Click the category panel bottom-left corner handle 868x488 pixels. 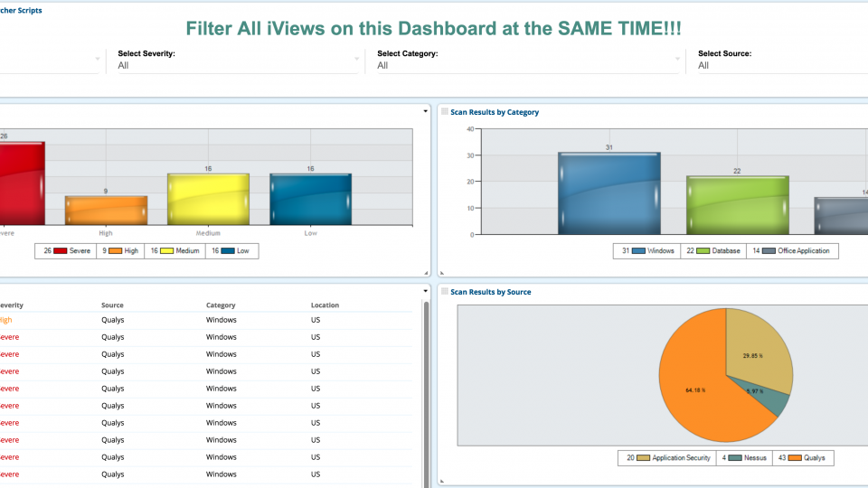click(x=442, y=273)
